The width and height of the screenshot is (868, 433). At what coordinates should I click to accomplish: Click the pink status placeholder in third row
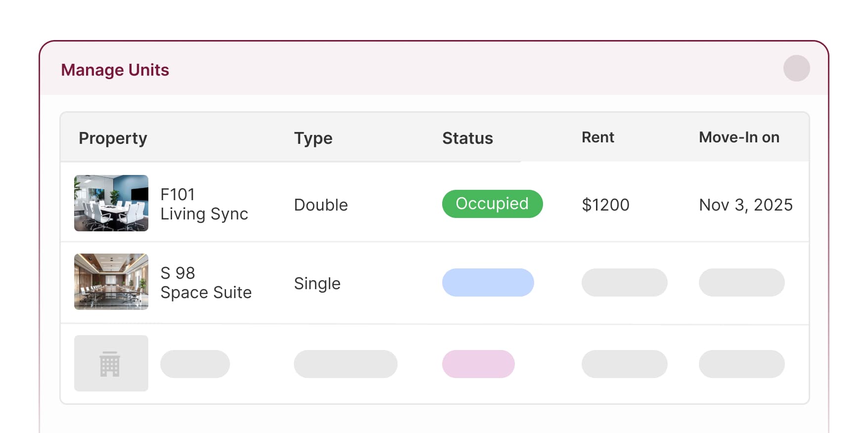pyautogui.click(x=478, y=364)
